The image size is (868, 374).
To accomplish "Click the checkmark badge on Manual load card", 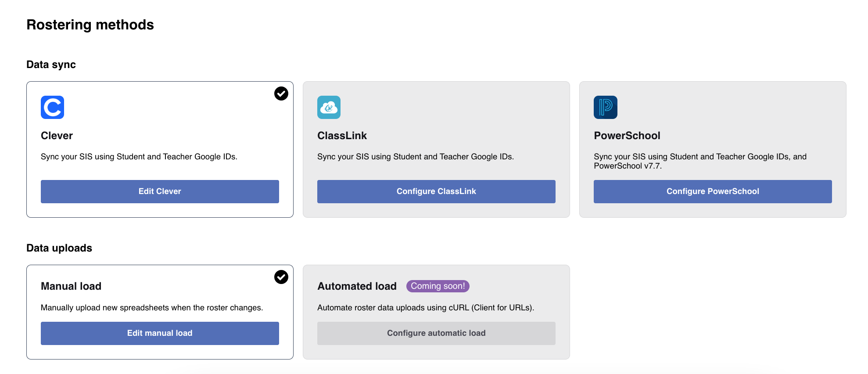I will 281,277.
